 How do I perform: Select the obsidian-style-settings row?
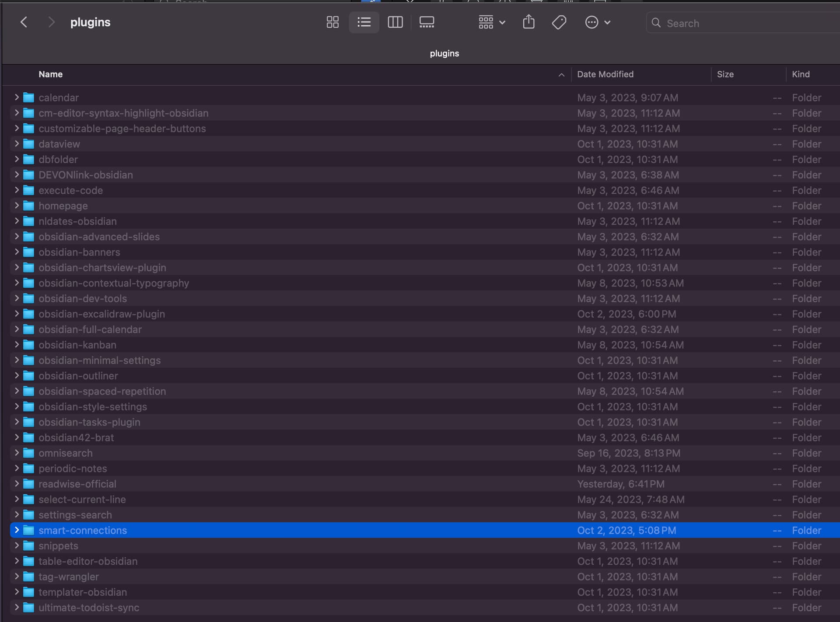[x=425, y=407]
